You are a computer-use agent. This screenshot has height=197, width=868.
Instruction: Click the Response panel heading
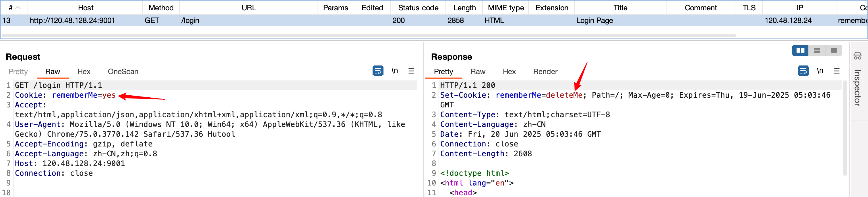pos(452,57)
